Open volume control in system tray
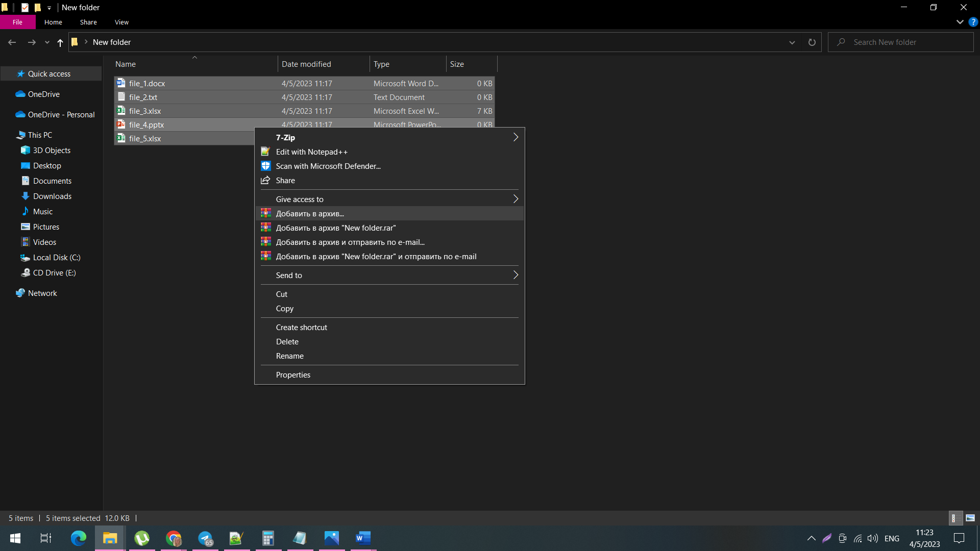The height and width of the screenshot is (551, 980). [873, 538]
